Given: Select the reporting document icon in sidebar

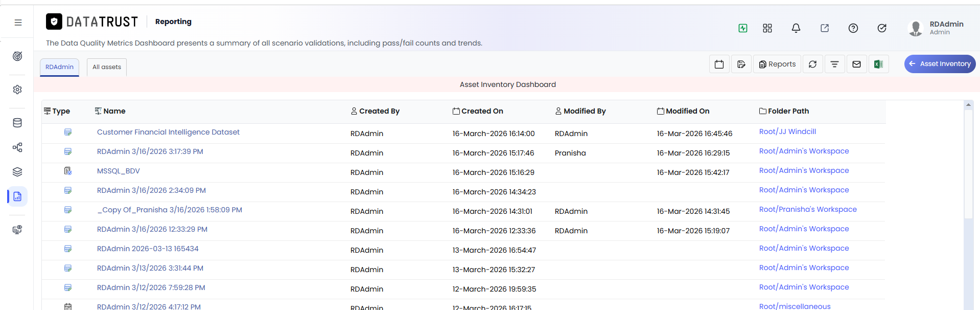Looking at the screenshot, I should tap(17, 196).
